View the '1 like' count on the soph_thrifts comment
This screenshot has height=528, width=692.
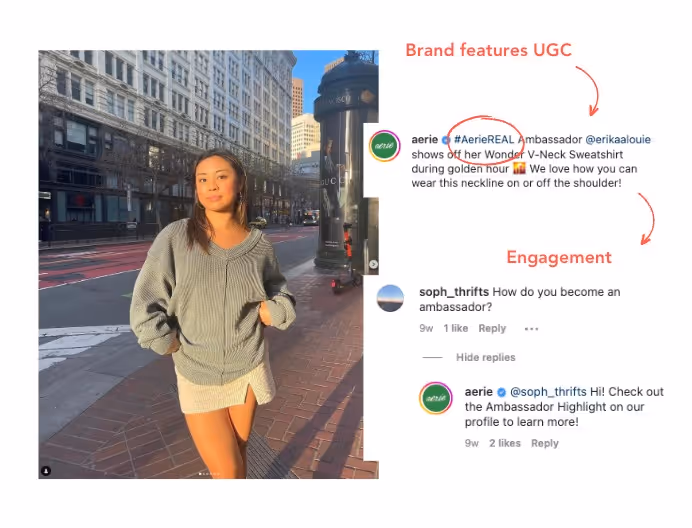click(x=455, y=328)
